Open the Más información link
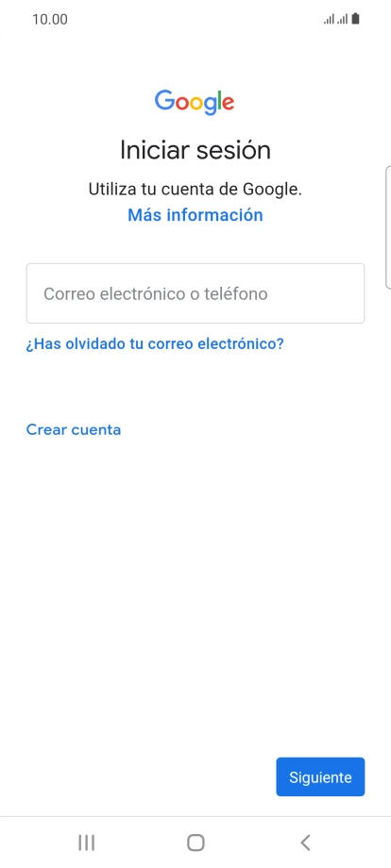 coord(195,215)
